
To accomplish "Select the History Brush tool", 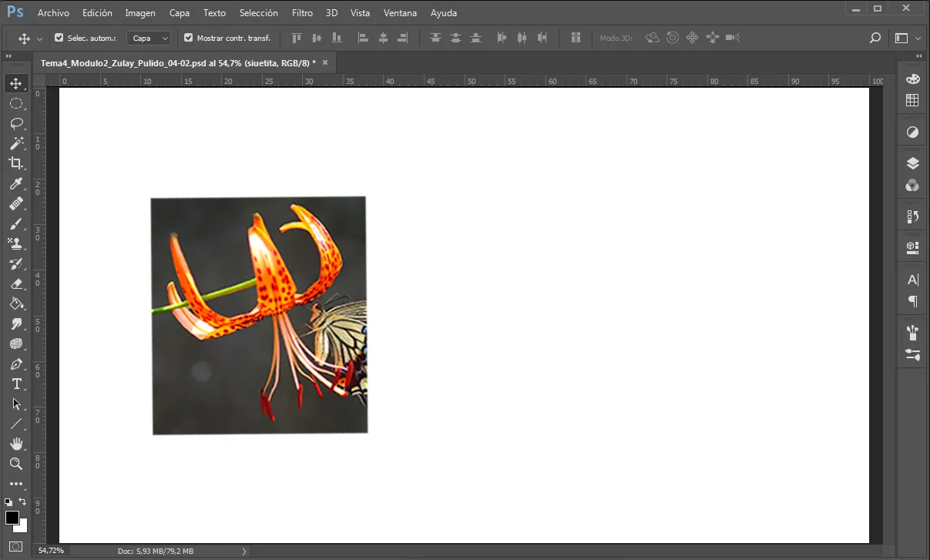I will (x=15, y=263).
